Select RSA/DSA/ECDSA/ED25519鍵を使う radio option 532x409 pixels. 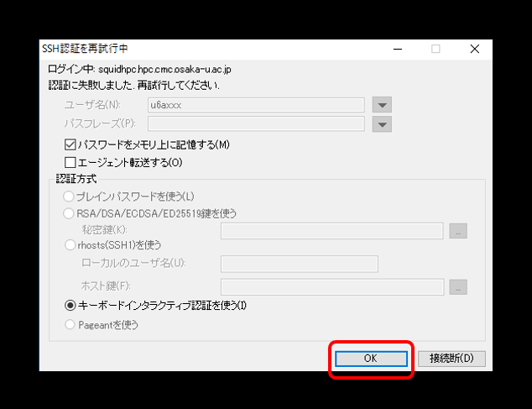pos(70,213)
